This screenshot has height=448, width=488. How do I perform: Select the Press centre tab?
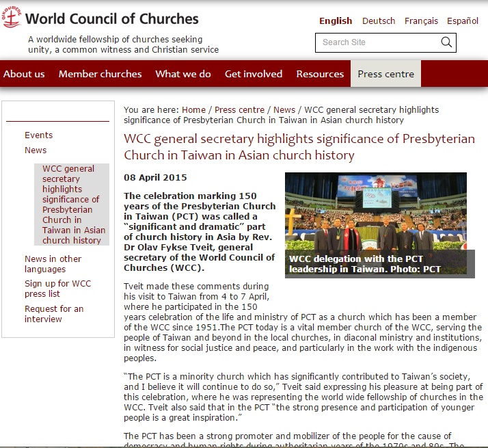point(385,74)
